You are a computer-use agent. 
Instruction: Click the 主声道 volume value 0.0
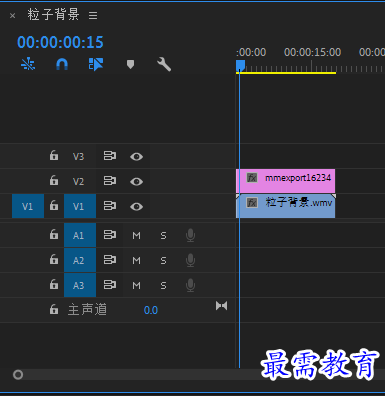coord(151,310)
